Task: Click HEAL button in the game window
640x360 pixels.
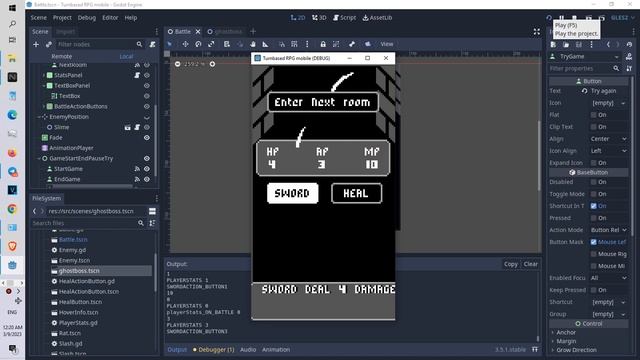Action: [356, 193]
